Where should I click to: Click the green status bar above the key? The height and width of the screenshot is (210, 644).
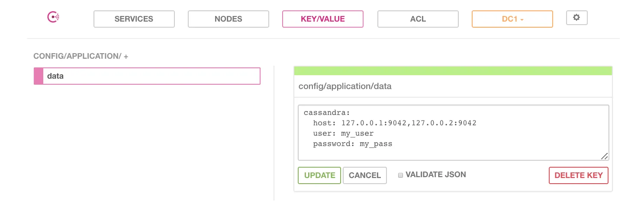(453, 71)
